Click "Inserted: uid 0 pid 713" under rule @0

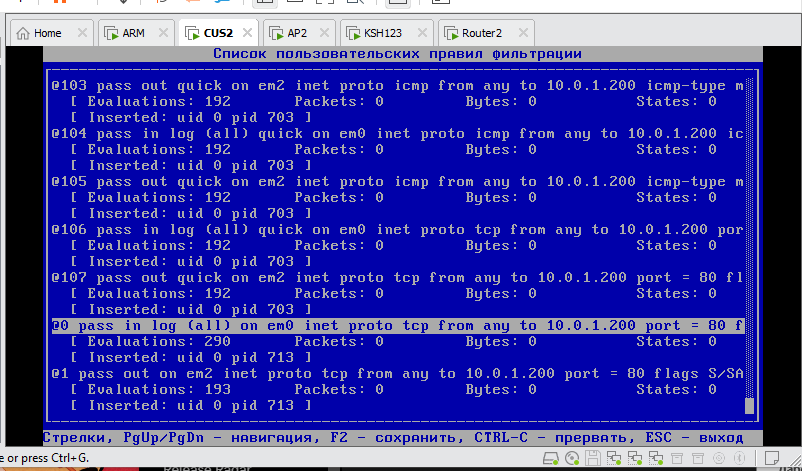point(191,357)
